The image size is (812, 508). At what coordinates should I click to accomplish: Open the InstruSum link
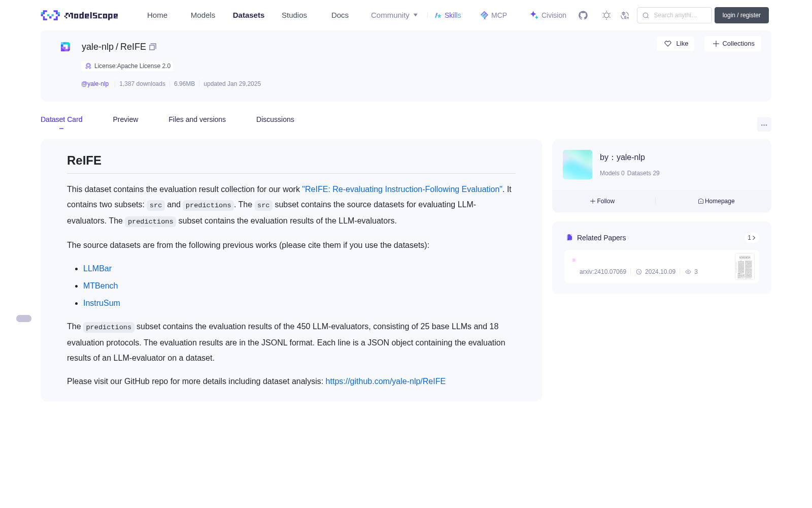click(x=101, y=303)
